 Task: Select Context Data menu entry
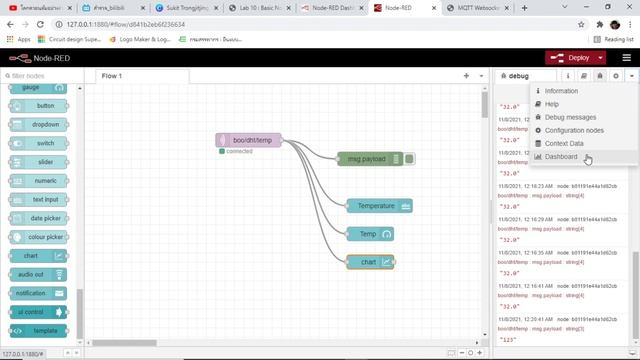[584, 143]
